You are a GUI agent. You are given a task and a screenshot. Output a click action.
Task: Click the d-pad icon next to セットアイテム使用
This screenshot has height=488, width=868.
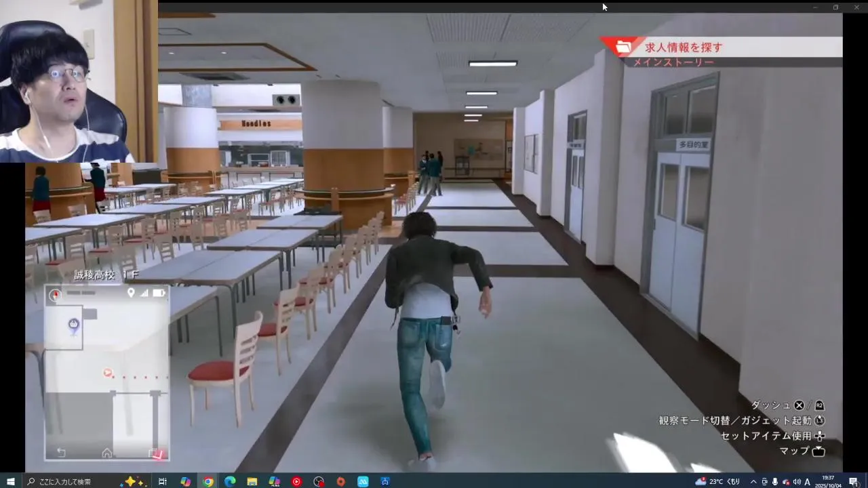click(819, 436)
